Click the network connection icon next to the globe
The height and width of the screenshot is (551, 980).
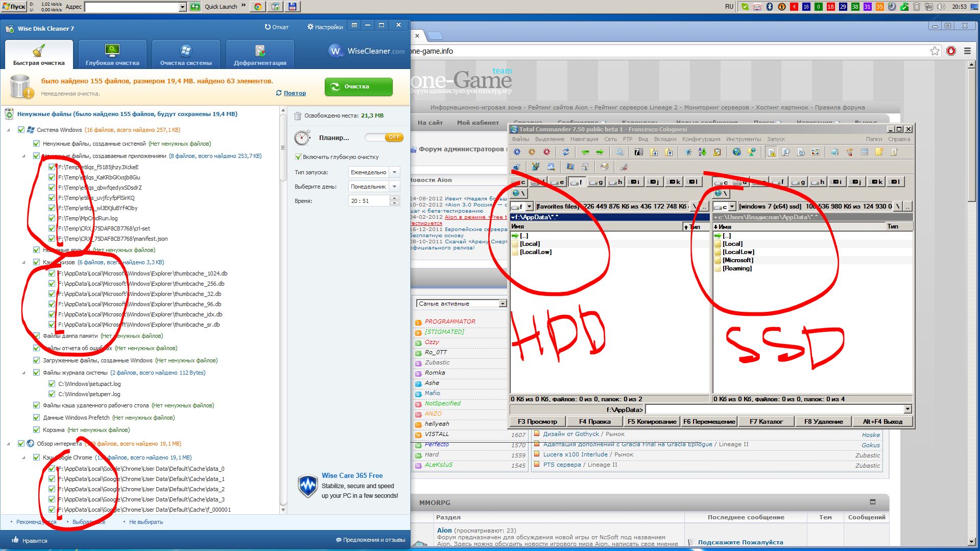[x=752, y=152]
